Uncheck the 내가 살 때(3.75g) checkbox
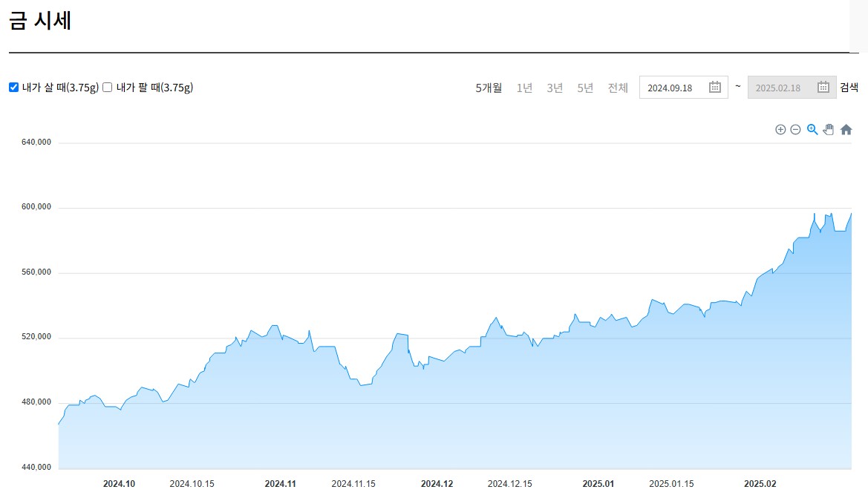868x504 pixels. point(14,88)
